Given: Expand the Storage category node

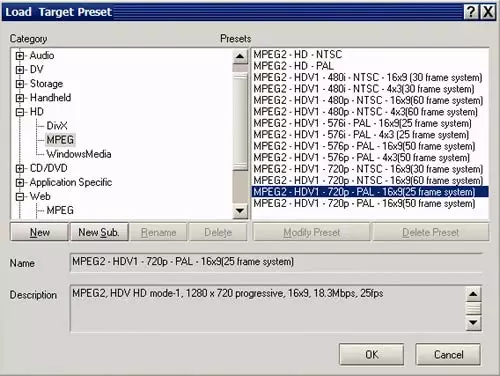Looking at the screenshot, I should [x=20, y=84].
